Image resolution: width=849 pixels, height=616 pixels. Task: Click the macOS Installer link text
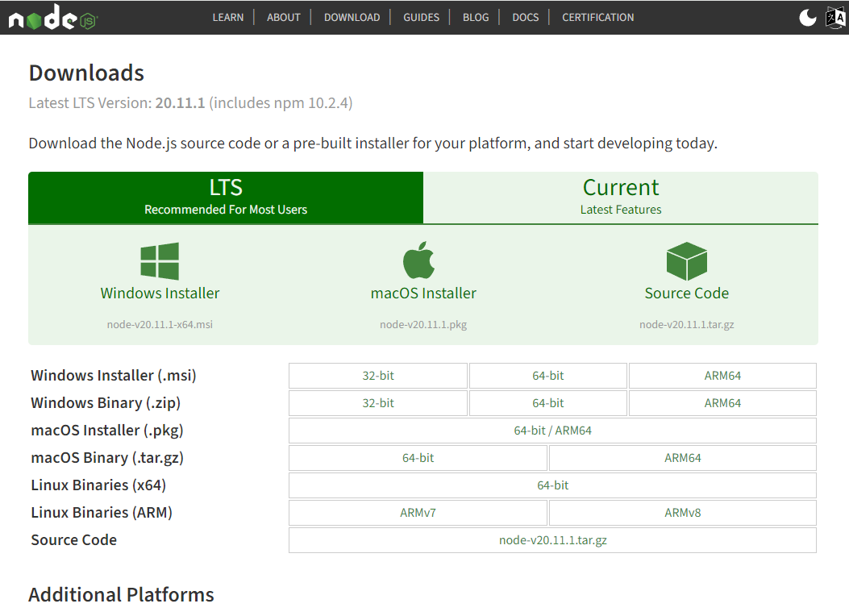coord(423,293)
